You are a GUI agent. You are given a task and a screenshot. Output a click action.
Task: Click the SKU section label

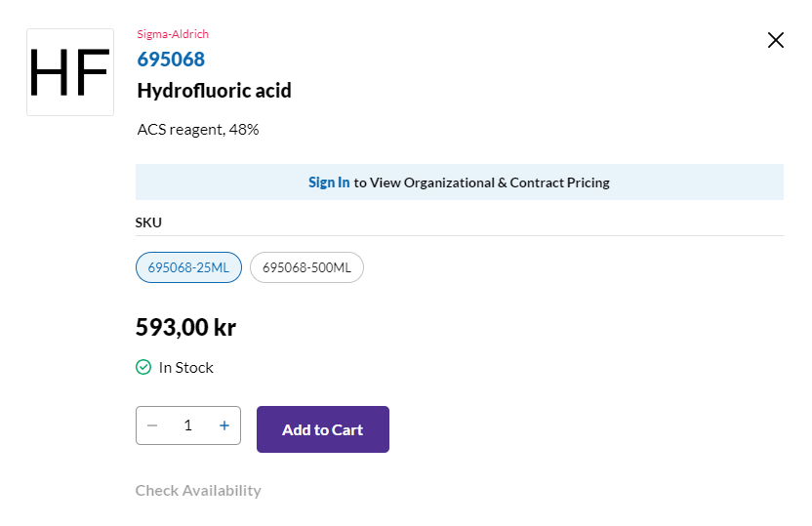pos(148,223)
